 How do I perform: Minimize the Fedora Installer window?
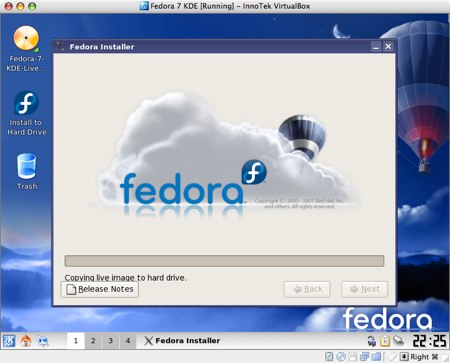[x=376, y=47]
